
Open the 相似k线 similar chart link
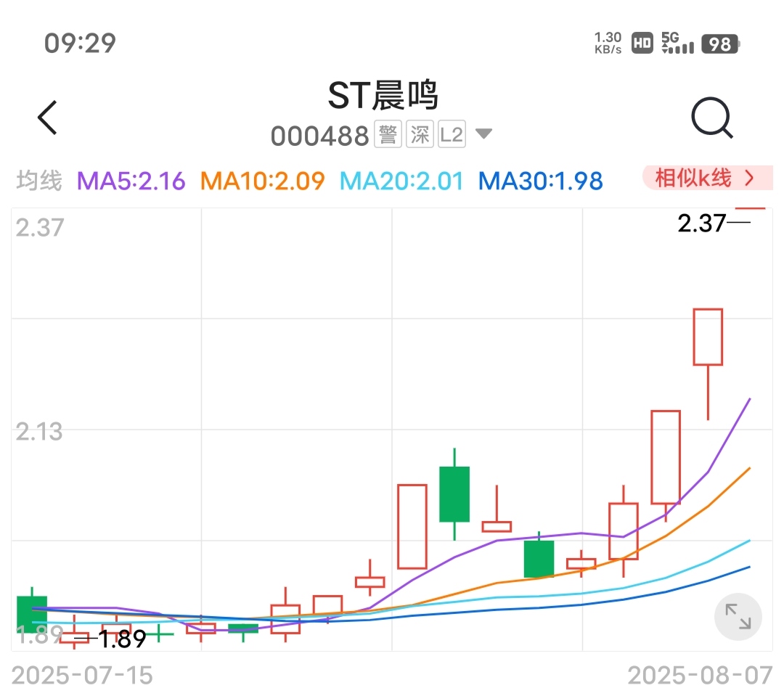707,178
